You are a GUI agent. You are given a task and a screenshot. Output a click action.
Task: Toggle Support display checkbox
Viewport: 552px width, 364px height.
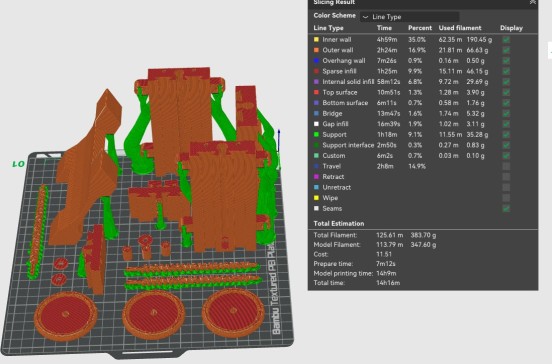point(506,134)
